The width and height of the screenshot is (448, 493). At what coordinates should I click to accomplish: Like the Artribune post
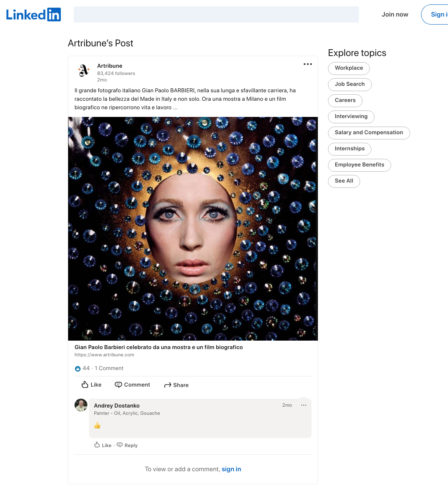pos(91,385)
